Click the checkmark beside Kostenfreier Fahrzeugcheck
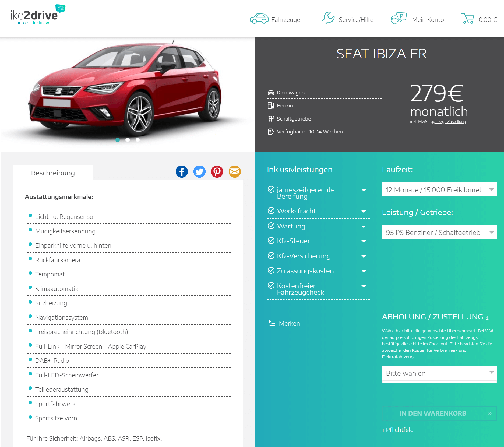The height and width of the screenshot is (447, 504). (271, 285)
